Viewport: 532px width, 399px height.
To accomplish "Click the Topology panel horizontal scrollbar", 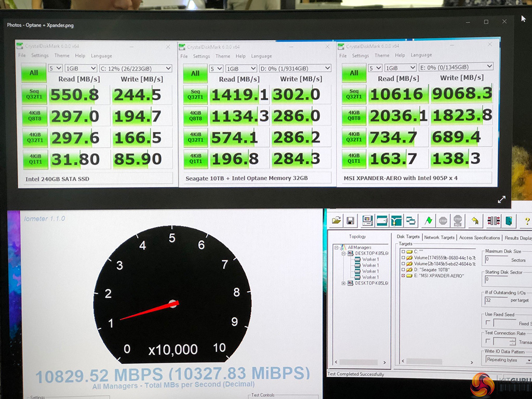I will [360, 362].
